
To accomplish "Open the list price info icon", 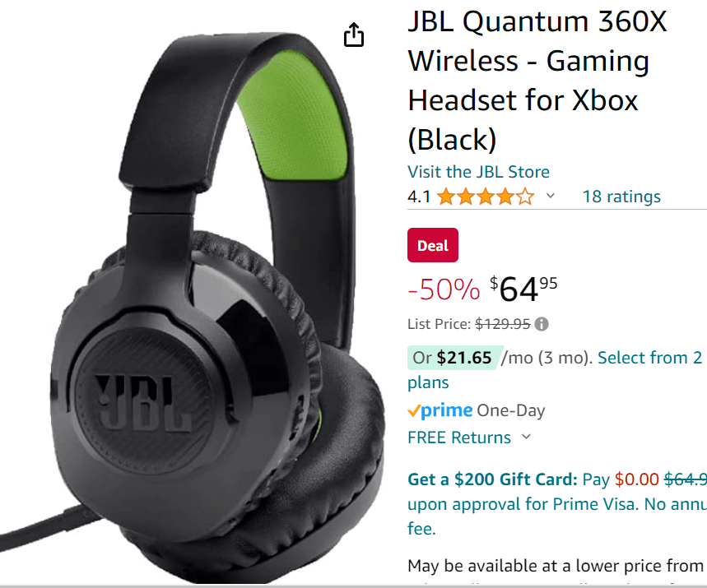I will point(541,324).
